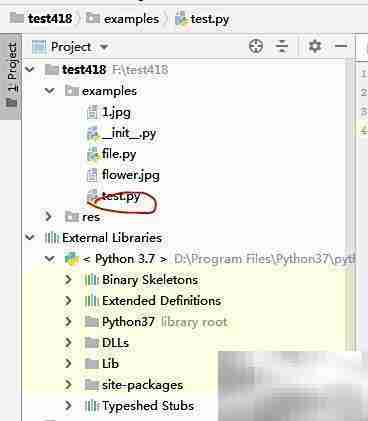Click the flower.jpg image file icon
This screenshot has height=421, width=368.
coord(92,175)
